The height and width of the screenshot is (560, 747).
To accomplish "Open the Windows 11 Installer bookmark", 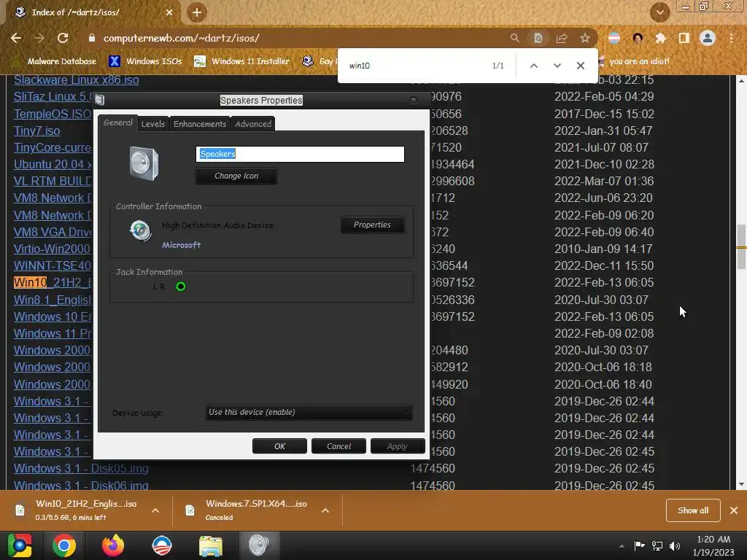I will (x=241, y=61).
